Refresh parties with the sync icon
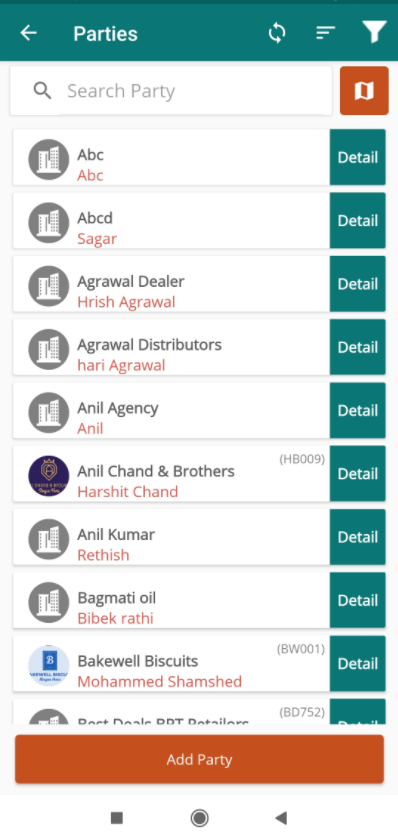Screen dimensions: 398x837 (276, 33)
